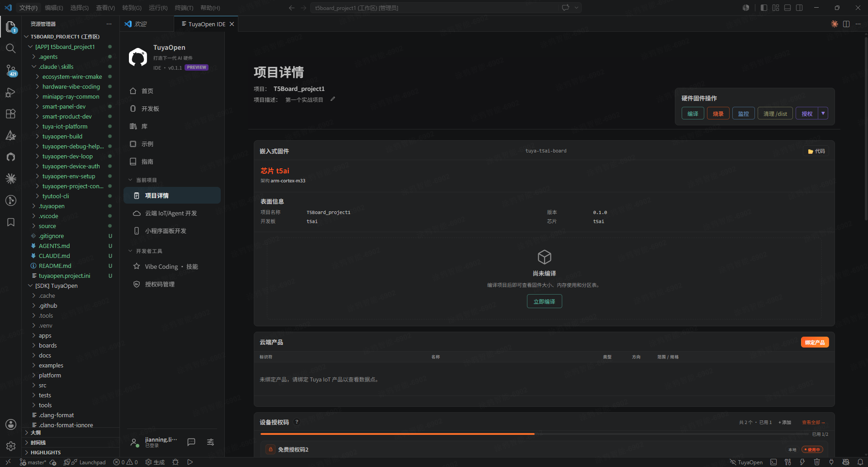
Task: Click the trash icon in status bar
Action: point(817,462)
